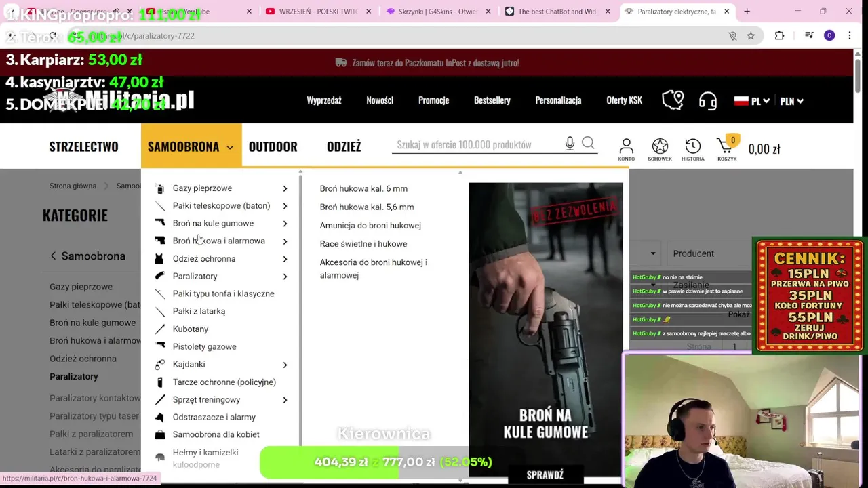The width and height of the screenshot is (868, 488).
Task: Open the OUTDOOR main menu
Action: coord(273,146)
